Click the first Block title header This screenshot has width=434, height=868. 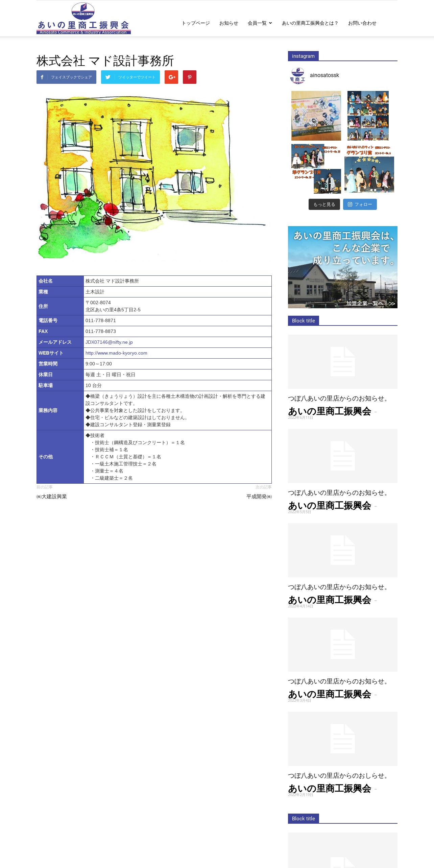pyautogui.click(x=303, y=321)
